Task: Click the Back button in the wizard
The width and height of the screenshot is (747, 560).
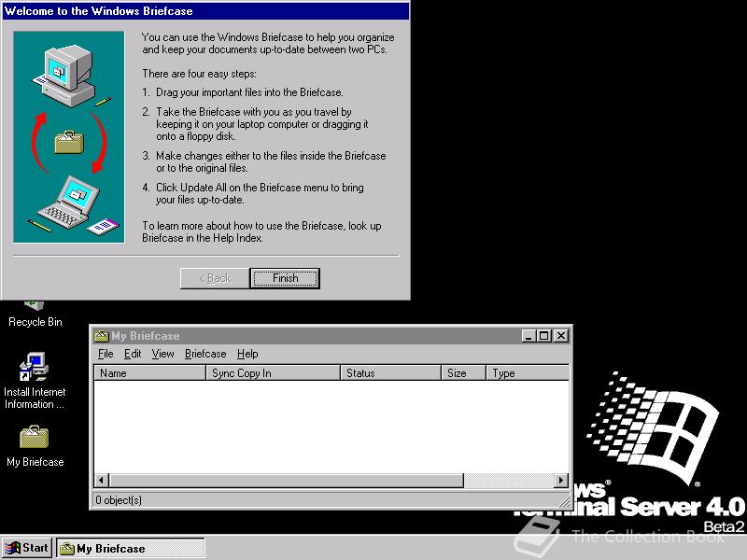Action: [x=215, y=278]
